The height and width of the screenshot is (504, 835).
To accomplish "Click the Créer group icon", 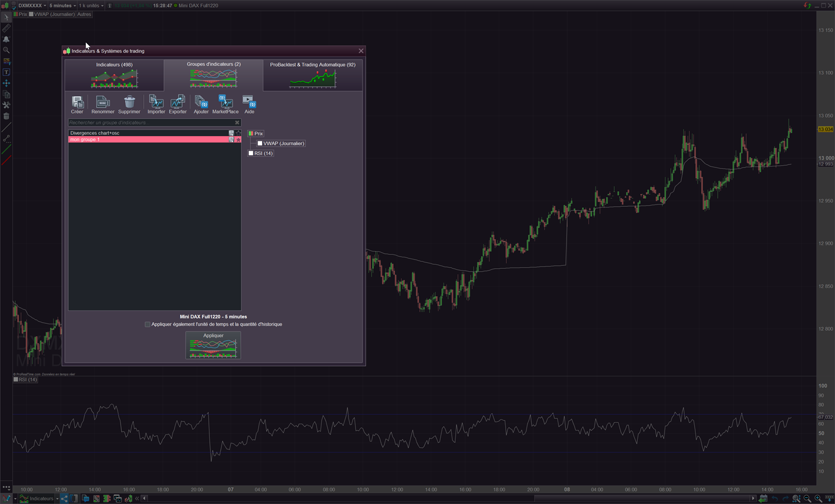I will coord(77,102).
